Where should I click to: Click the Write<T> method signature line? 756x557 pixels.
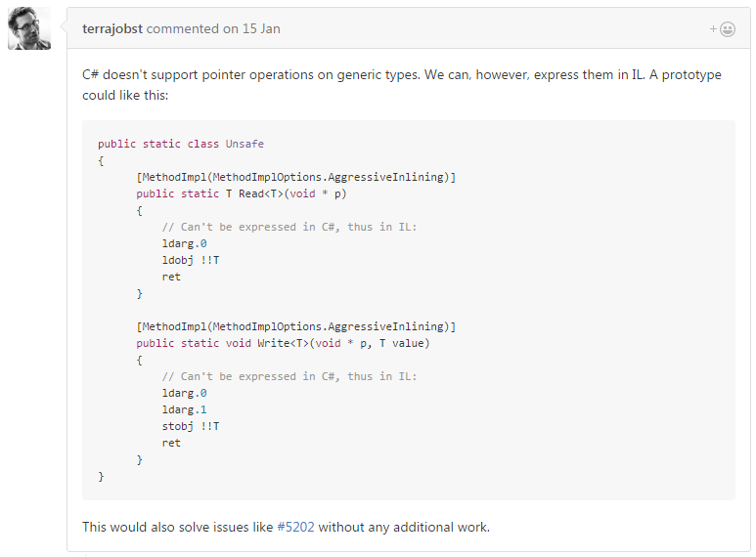pos(283,343)
